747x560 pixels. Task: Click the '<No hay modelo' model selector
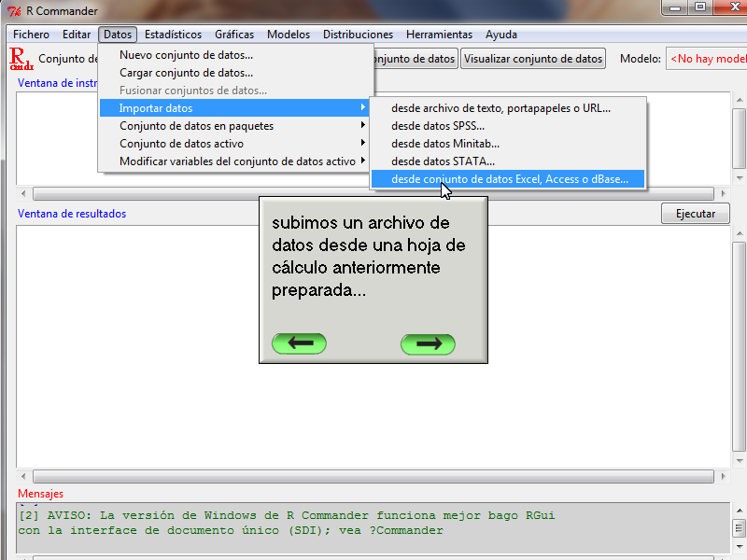click(x=707, y=59)
